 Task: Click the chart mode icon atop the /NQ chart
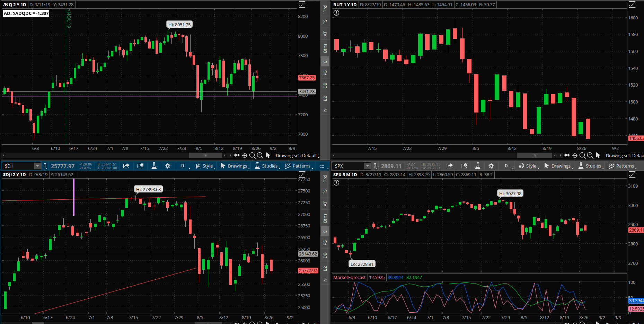(302, 4)
